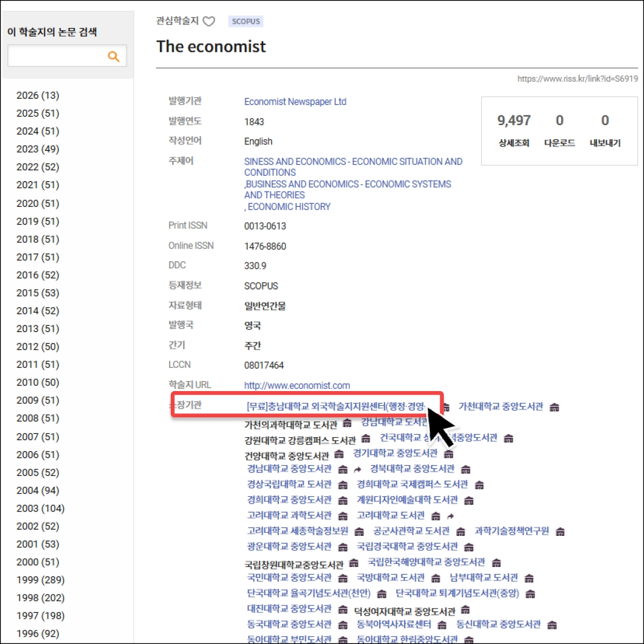Open 동북아역사재단센터 link
Screen dimensions: 644x644
[x=394, y=624]
